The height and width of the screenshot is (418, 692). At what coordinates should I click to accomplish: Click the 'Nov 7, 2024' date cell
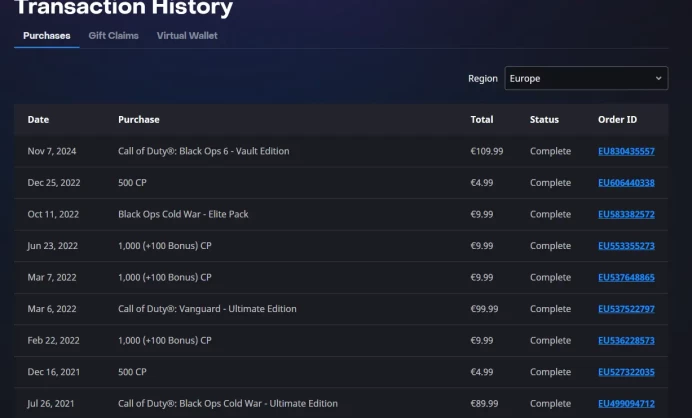[x=52, y=151]
